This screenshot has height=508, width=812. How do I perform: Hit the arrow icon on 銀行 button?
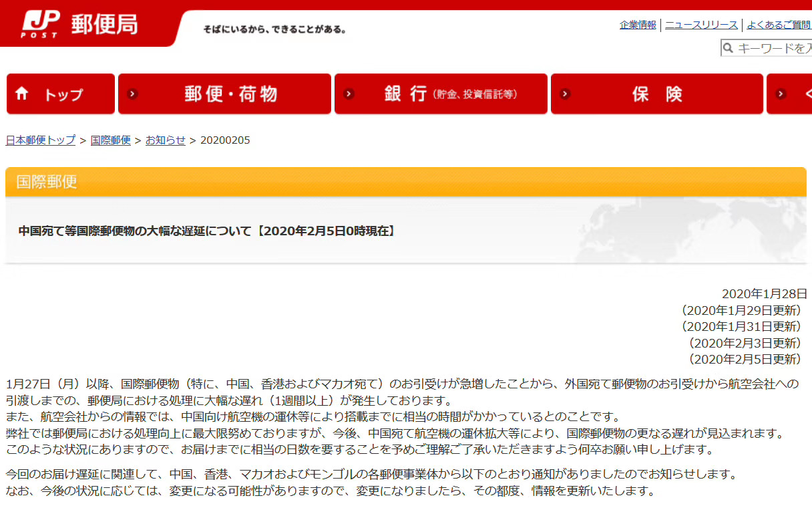coord(349,94)
